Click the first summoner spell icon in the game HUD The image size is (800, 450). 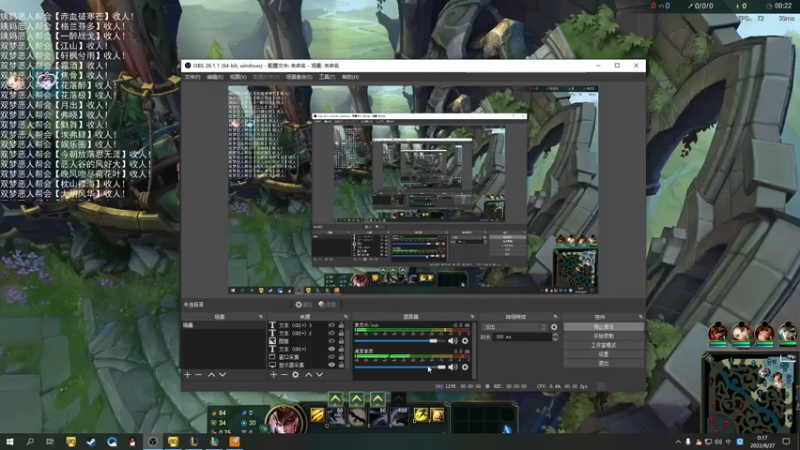click(x=421, y=415)
